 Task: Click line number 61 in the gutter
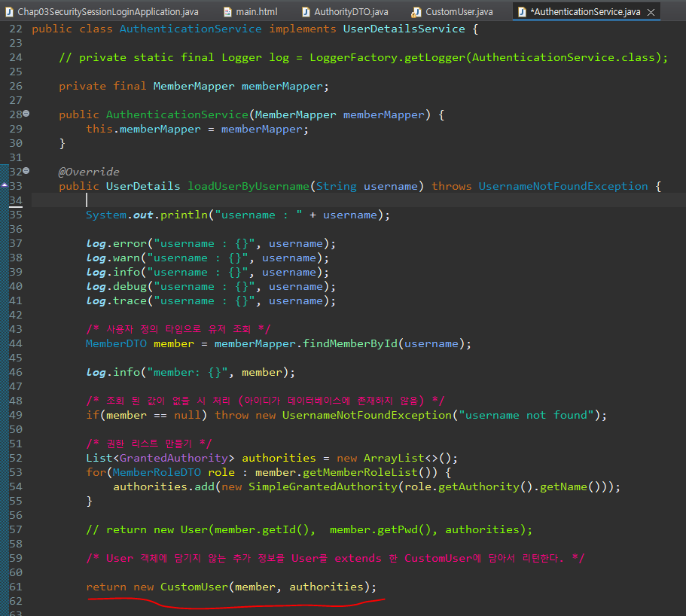[16, 587]
